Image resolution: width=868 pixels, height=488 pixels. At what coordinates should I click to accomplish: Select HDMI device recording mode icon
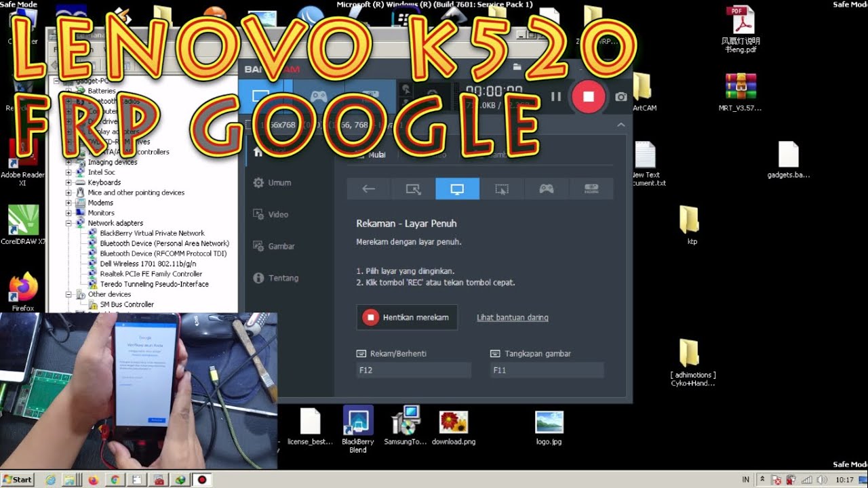tap(591, 189)
